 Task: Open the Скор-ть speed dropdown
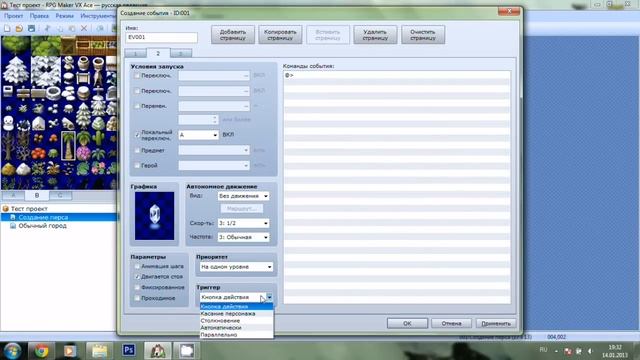pyautogui.click(x=243, y=223)
